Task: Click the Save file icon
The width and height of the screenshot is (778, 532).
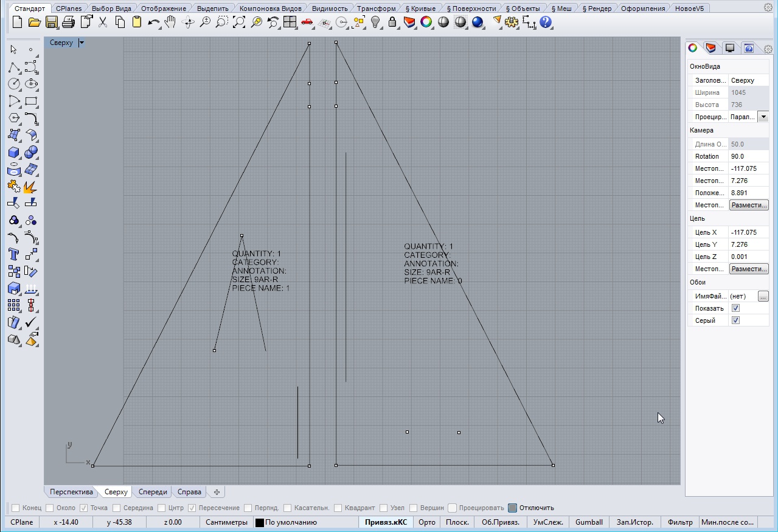Action: (51, 22)
